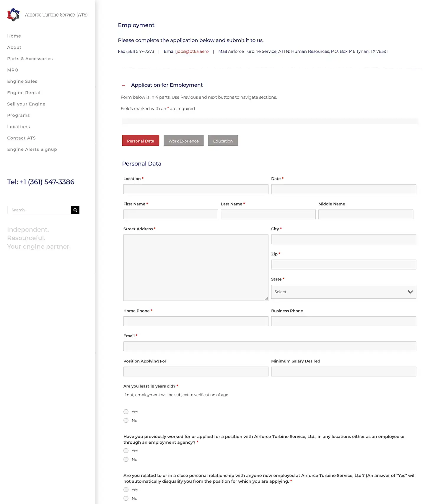Collapse the Application for Employment section
This screenshot has height=504, width=443.
pos(123,85)
